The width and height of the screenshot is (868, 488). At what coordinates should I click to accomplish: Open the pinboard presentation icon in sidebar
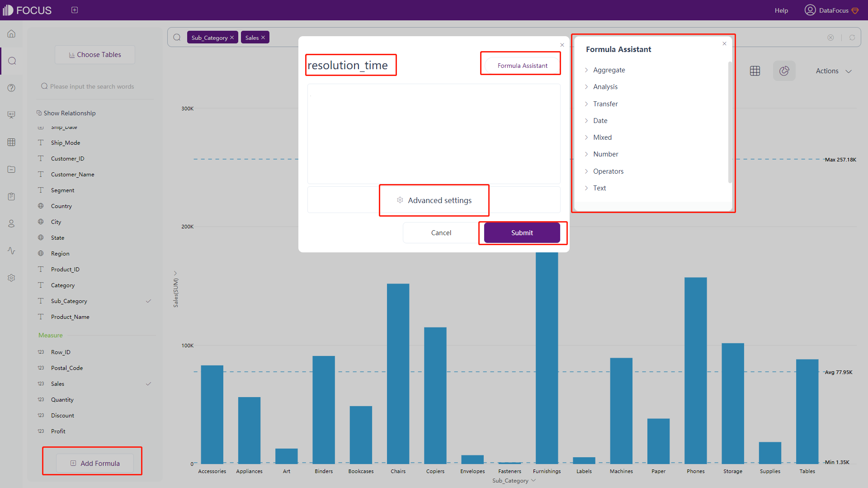tap(12, 115)
